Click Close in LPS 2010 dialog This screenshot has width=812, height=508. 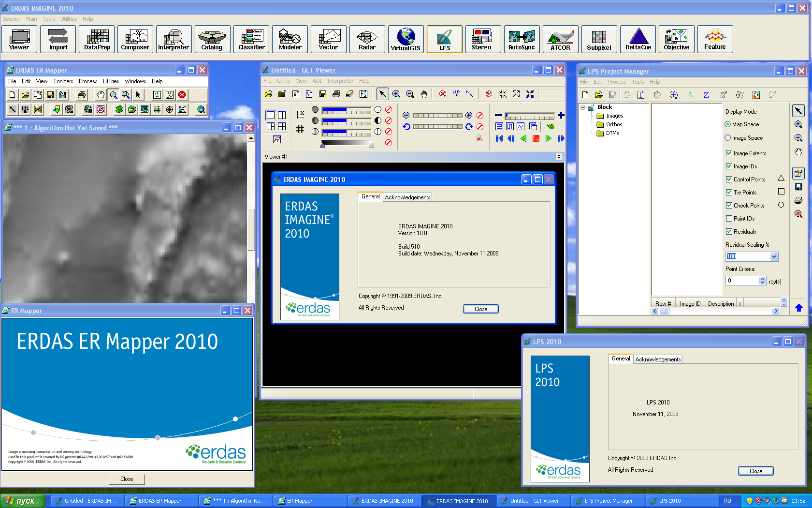point(756,471)
